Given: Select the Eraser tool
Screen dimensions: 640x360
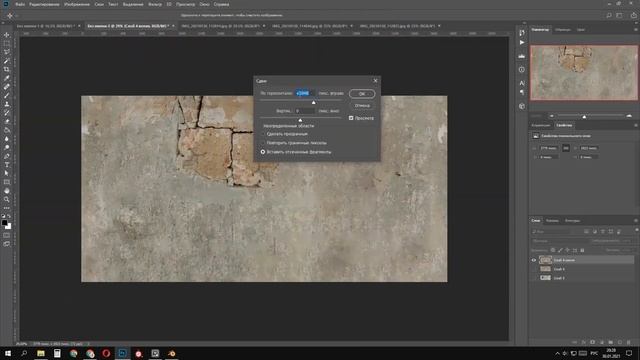Looking at the screenshot, I should (7, 121).
